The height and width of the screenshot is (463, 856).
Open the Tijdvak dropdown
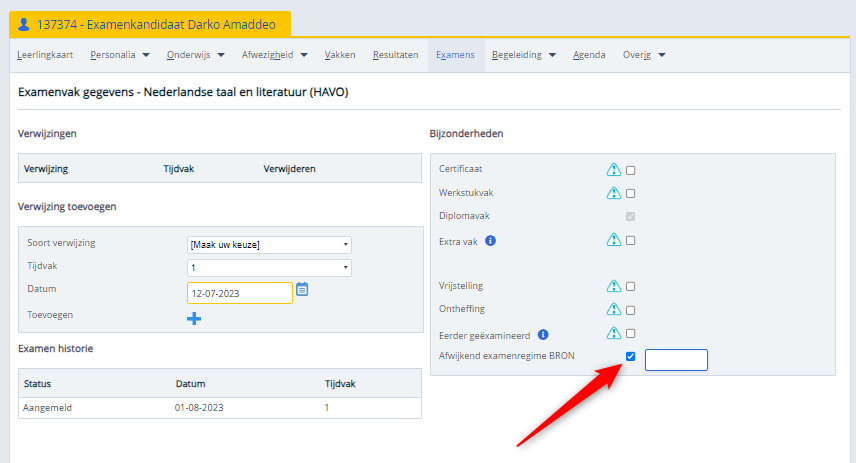pos(269,268)
